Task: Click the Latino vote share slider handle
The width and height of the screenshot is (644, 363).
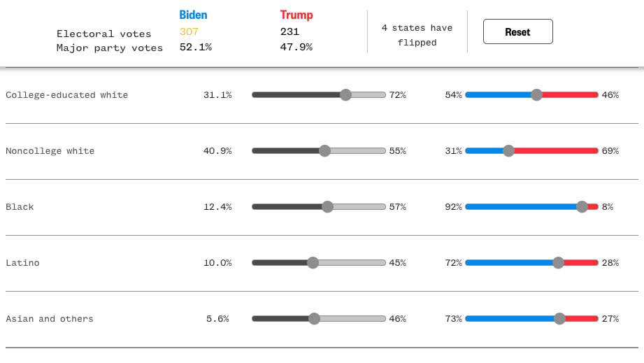Action: click(558, 263)
